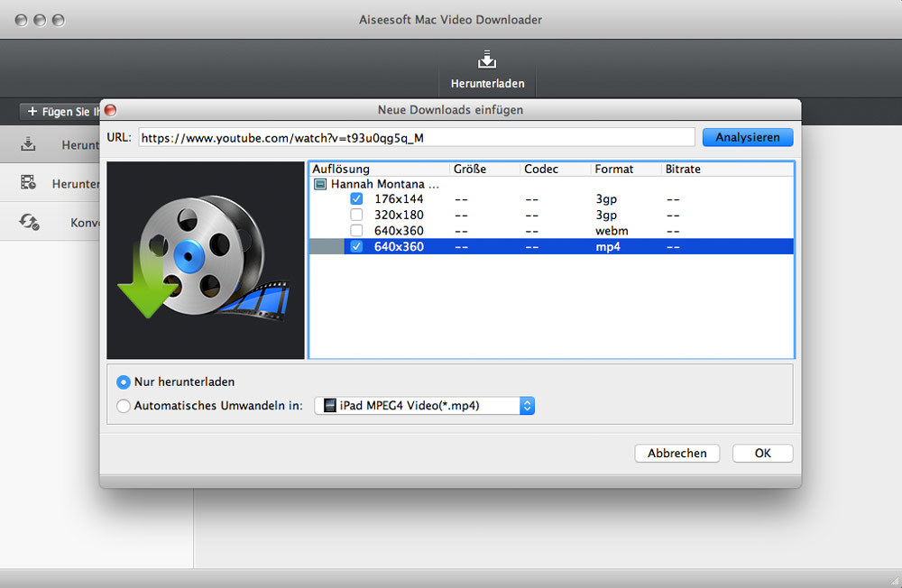Select the Nur herunterladen radio button
This screenshot has height=588, width=902.
point(123,382)
